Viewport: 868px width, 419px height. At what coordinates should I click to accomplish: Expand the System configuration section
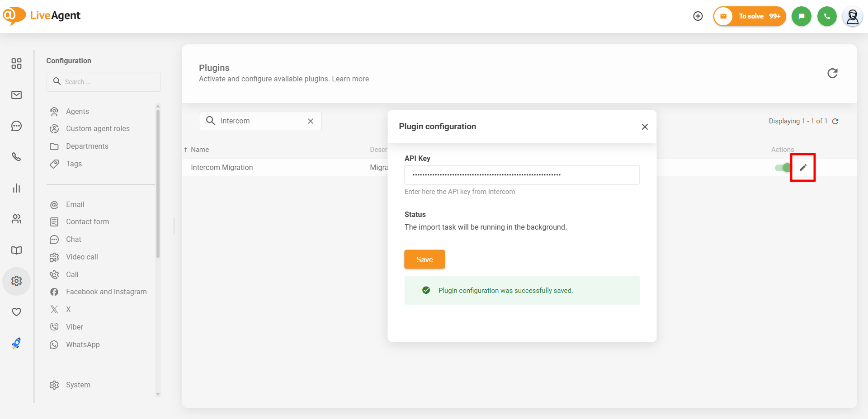point(78,385)
